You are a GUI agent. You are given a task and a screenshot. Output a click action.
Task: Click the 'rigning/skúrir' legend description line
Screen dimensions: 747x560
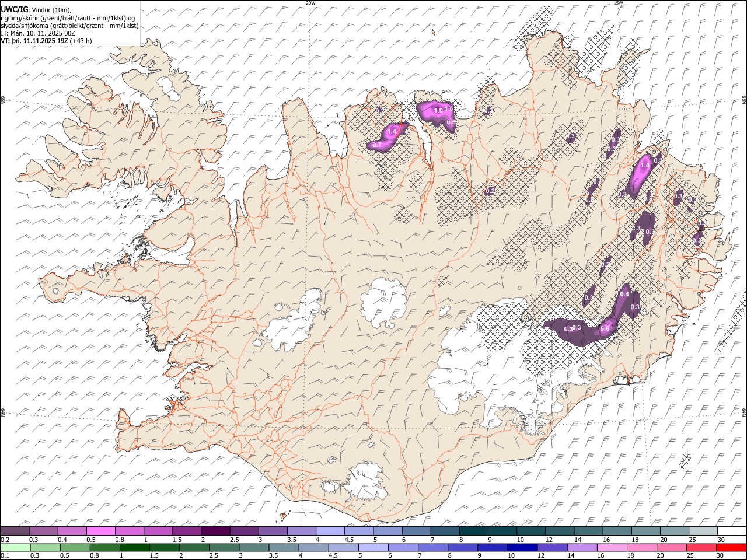pyautogui.click(x=69, y=18)
